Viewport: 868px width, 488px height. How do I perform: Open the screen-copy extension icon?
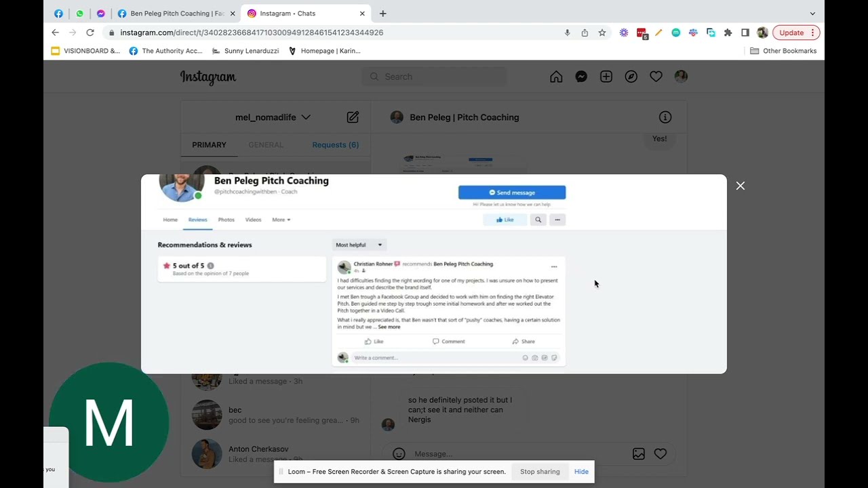coord(711,33)
